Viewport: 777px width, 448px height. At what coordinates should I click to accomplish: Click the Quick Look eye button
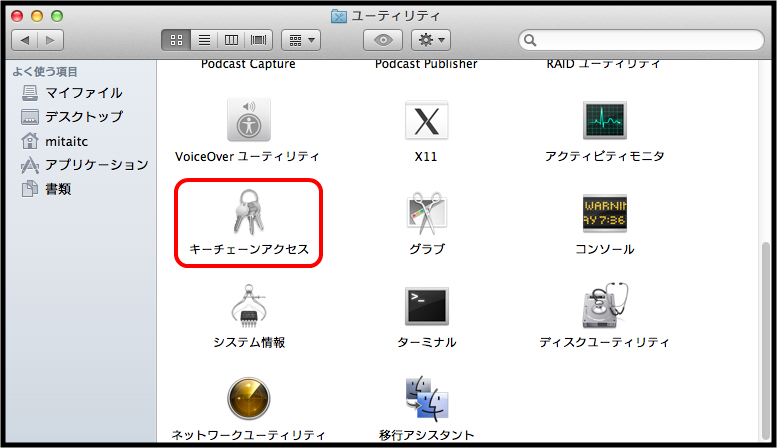coord(383,40)
